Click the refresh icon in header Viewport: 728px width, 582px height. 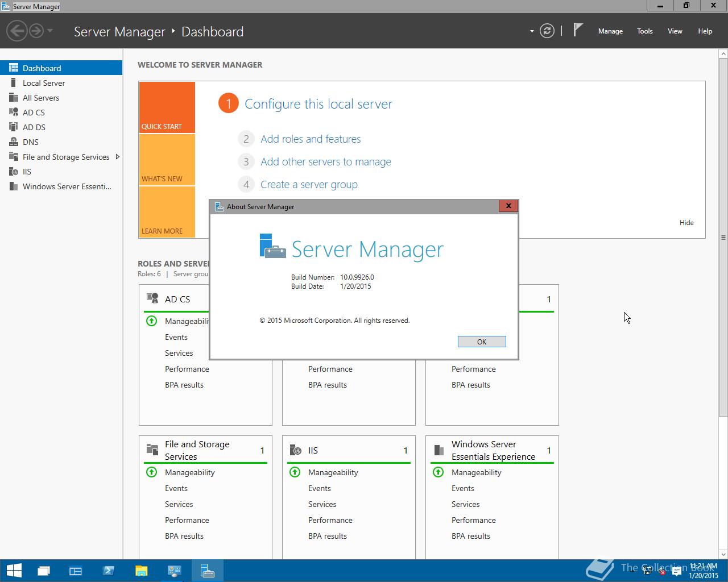coord(547,31)
